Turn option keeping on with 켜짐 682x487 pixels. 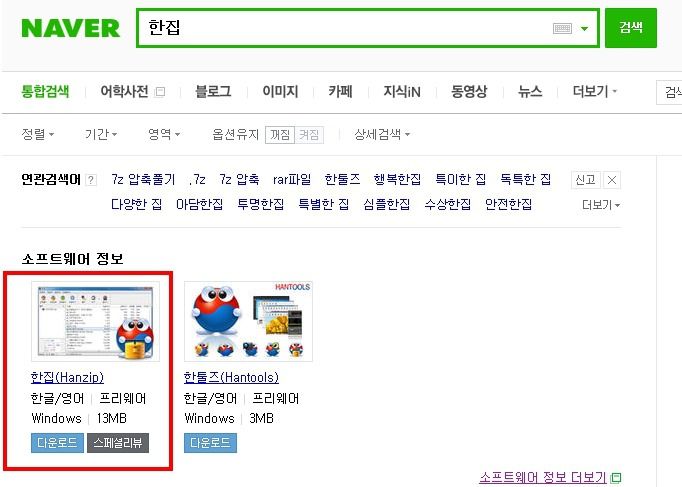[x=309, y=134]
